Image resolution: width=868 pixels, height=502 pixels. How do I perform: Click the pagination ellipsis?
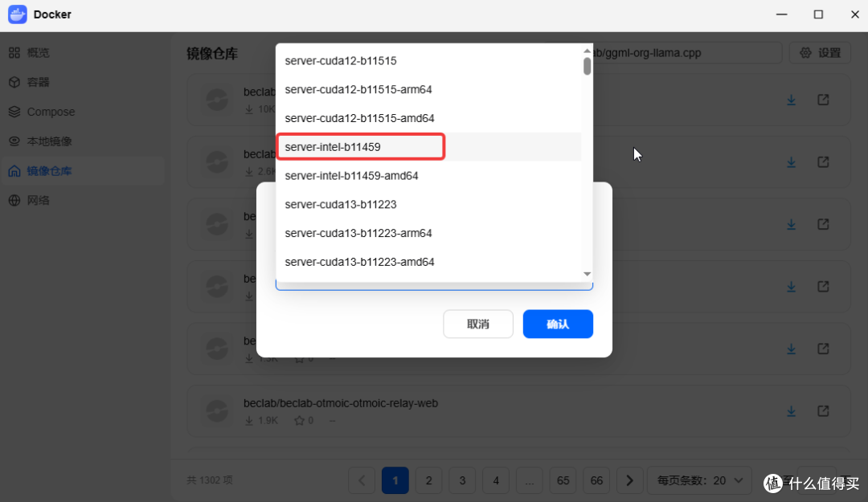[x=529, y=480]
